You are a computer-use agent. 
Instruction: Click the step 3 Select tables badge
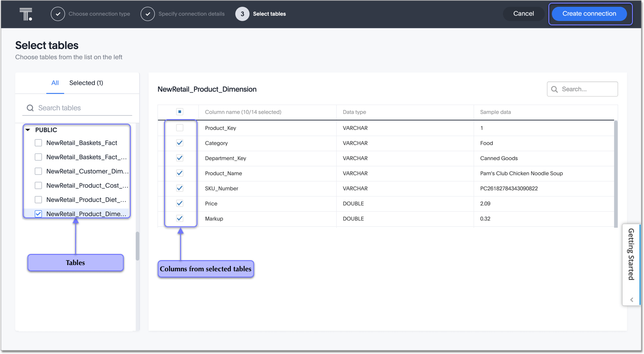tap(242, 14)
